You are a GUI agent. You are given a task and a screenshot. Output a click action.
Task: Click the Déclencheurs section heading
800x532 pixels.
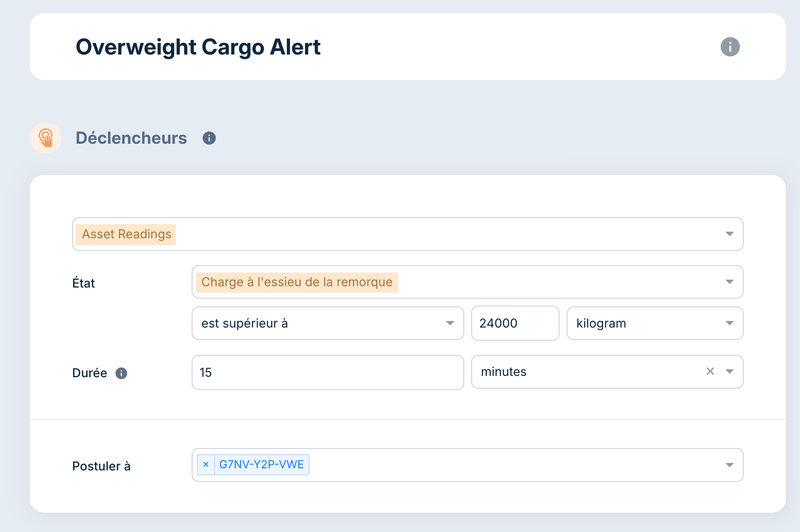tap(131, 138)
